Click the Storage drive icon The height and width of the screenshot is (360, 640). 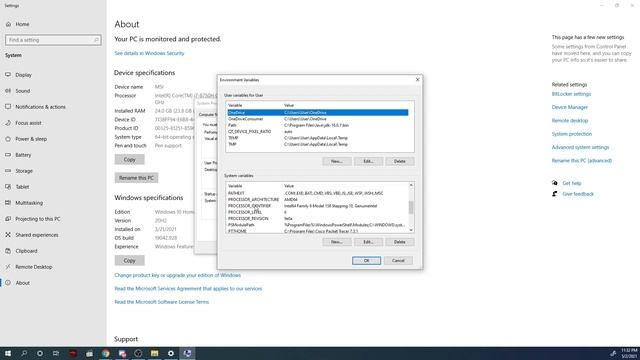[x=8, y=171]
